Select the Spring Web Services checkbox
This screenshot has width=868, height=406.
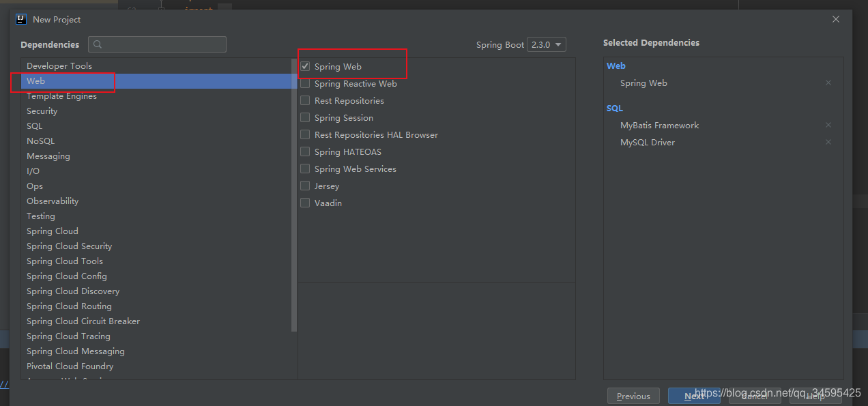(x=305, y=169)
